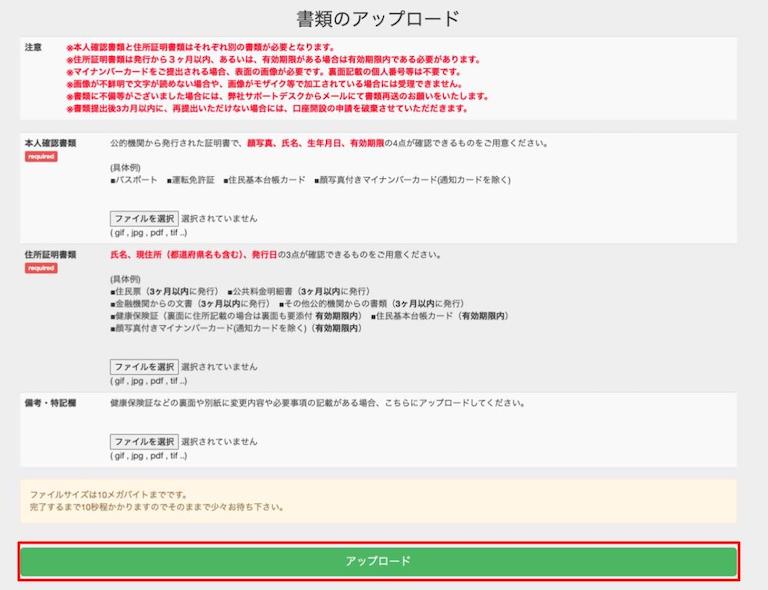The image size is (768, 590).
Task: Click the 備考・特記欄 row label
Action: coord(50,403)
